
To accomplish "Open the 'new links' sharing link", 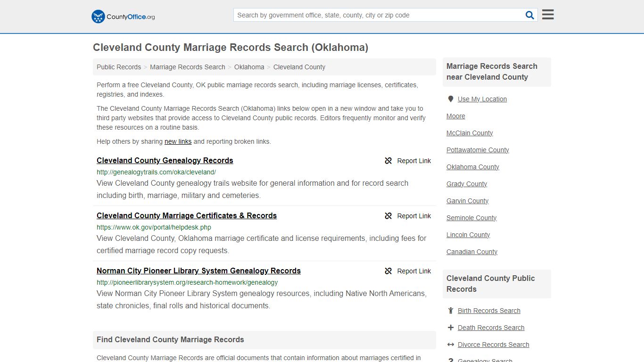I will pyautogui.click(x=178, y=141).
